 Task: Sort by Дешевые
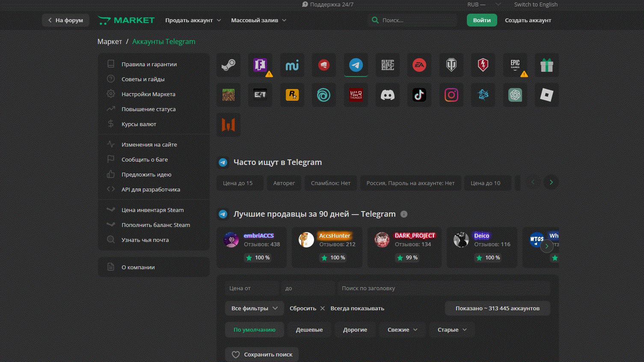pyautogui.click(x=309, y=330)
